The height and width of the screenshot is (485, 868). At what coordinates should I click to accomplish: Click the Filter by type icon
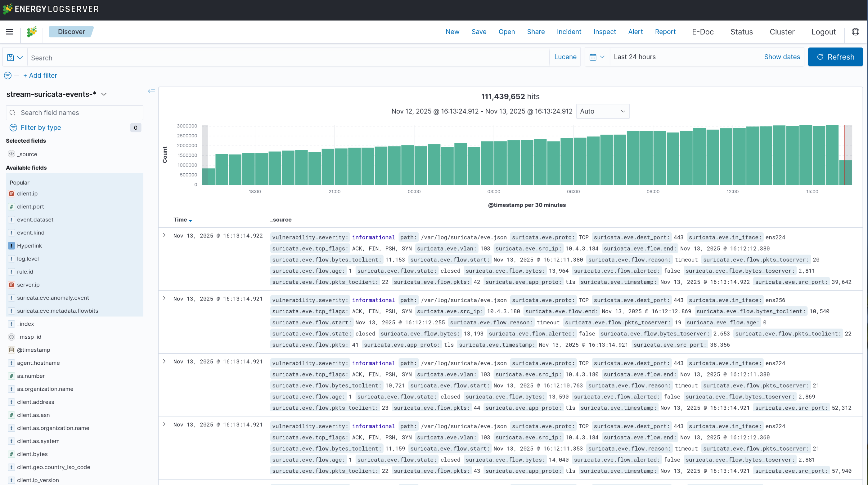(x=13, y=128)
